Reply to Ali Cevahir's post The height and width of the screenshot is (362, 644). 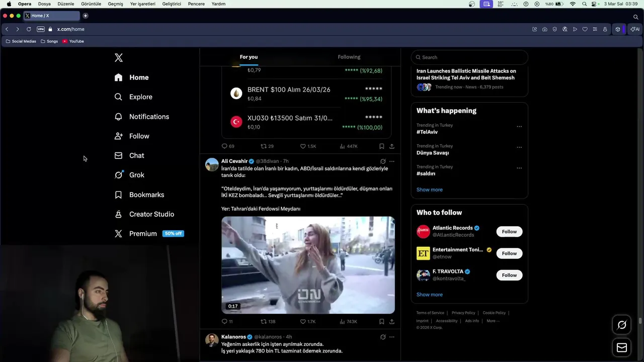[x=227, y=321]
